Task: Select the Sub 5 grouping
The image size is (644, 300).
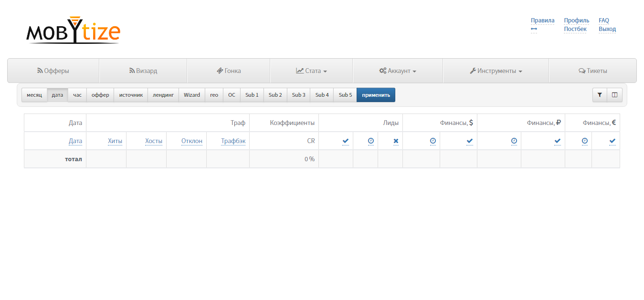Action: pos(346,95)
